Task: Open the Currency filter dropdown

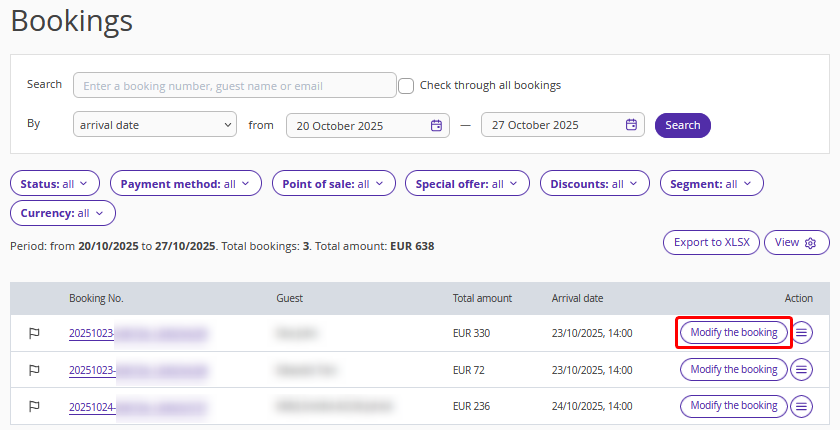Action: pyautogui.click(x=63, y=213)
